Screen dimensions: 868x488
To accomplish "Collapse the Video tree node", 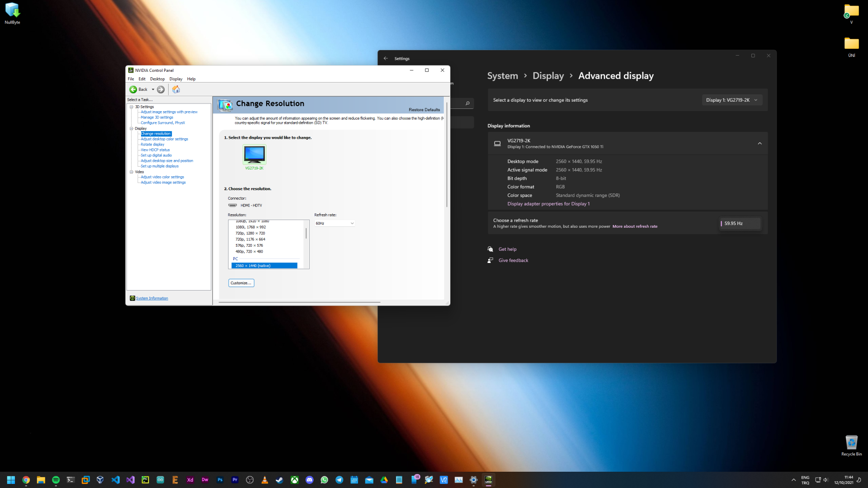I will pyautogui.click(x=132, y=172).
